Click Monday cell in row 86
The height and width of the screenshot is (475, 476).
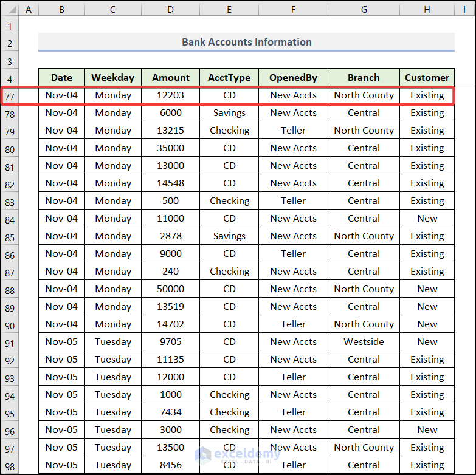click(113, 253)
